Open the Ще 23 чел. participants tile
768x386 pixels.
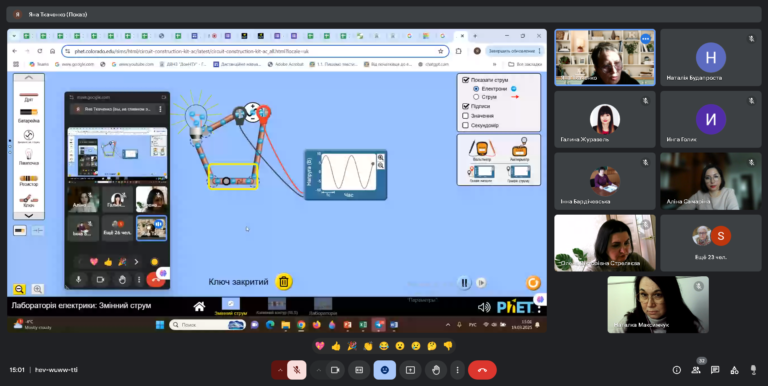pyautogui.click(x=711, y=243)
